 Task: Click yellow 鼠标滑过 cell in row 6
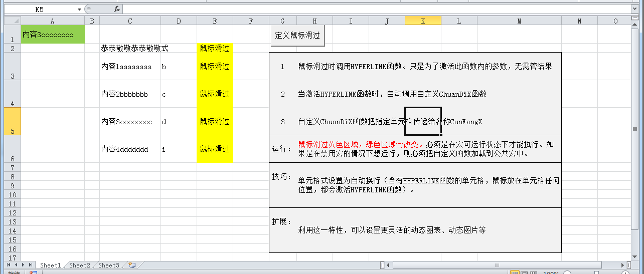click(x=215, y=149)
